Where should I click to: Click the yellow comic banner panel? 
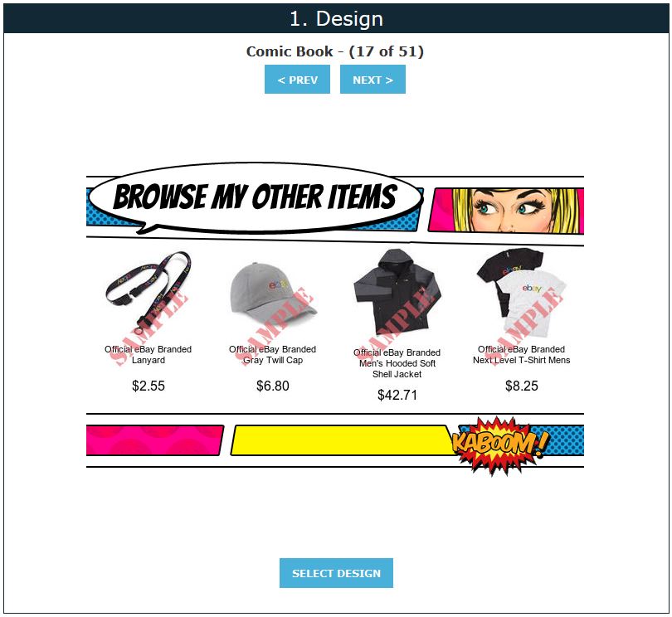341,440
